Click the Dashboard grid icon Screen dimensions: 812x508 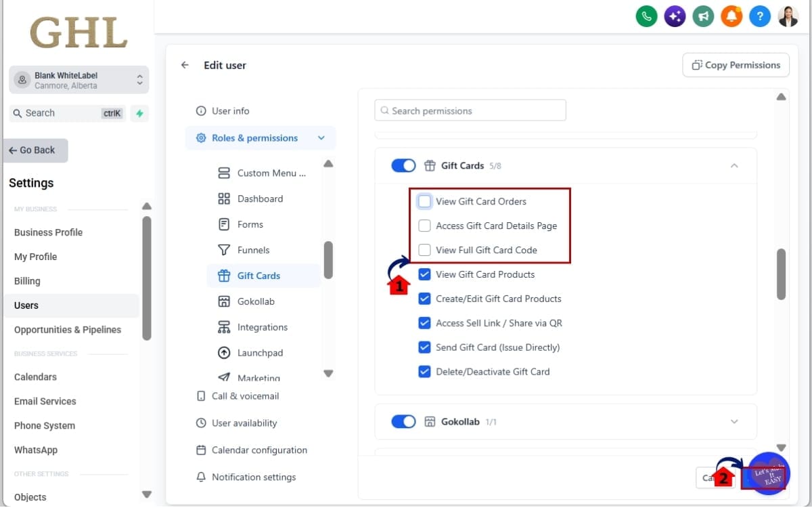pyautogui.click(x=224, y=198)
